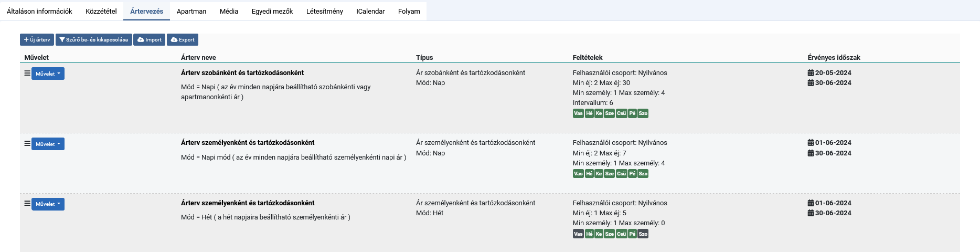980x252 pixels.
Task: Click the Árterv neve column header
Action: tap(198, 58)
